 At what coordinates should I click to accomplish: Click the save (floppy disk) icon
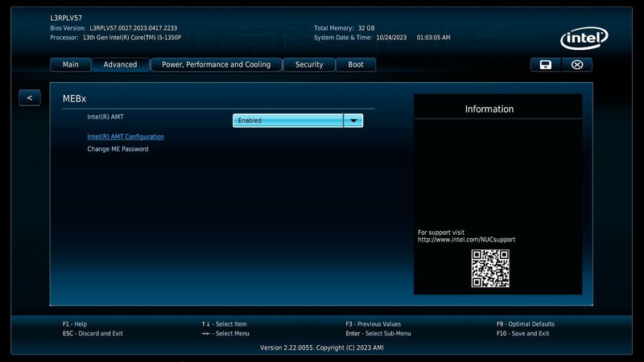pyautogui.click(x=546, y=65)
